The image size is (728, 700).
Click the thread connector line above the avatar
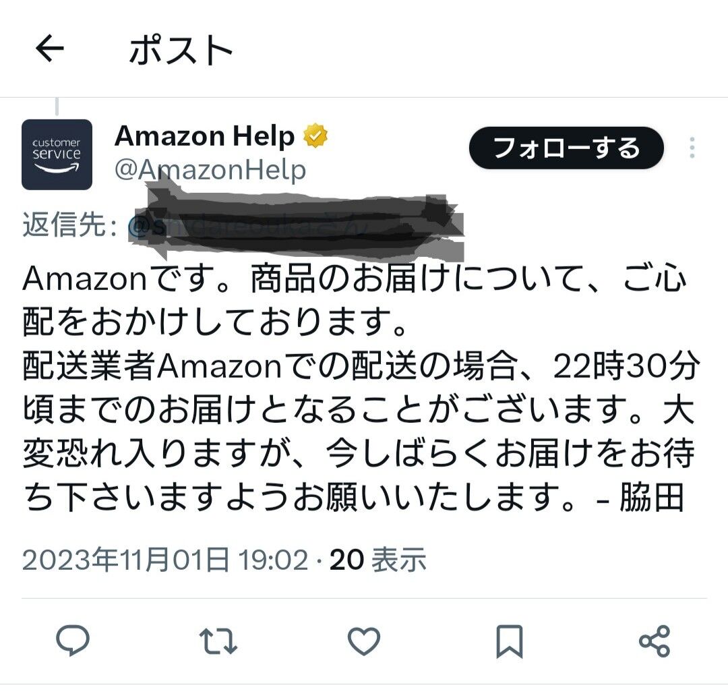[x=57, y=107]
